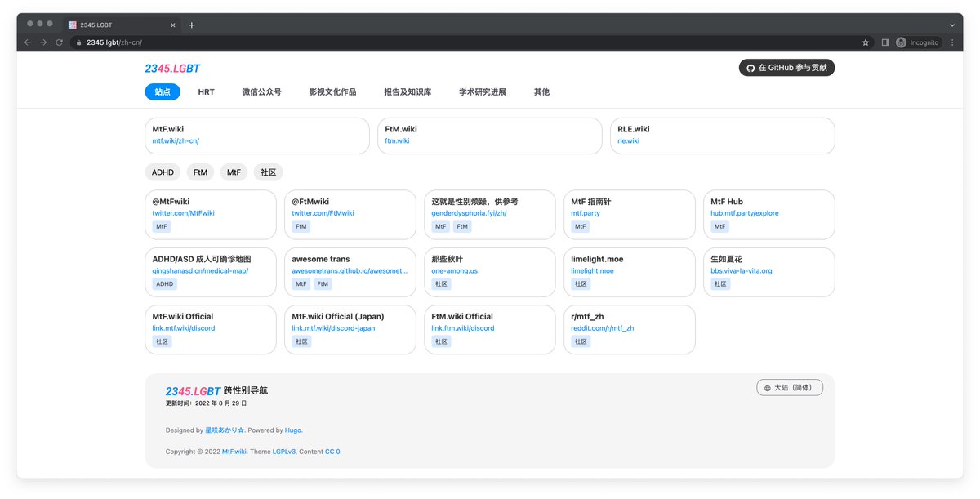Switch to the HRT tab
Screen dimensions: 980x499
coord(206,91)
